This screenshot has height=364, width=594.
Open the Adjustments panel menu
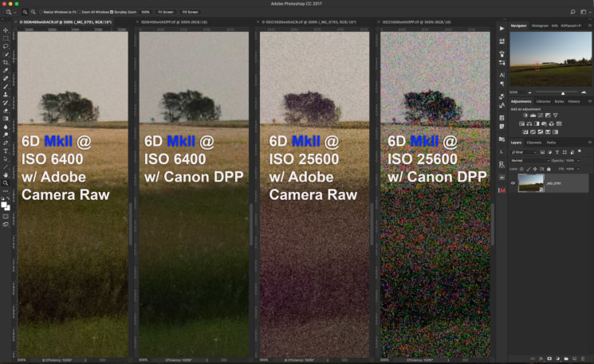pyautogui.click(x=590, y=101)
